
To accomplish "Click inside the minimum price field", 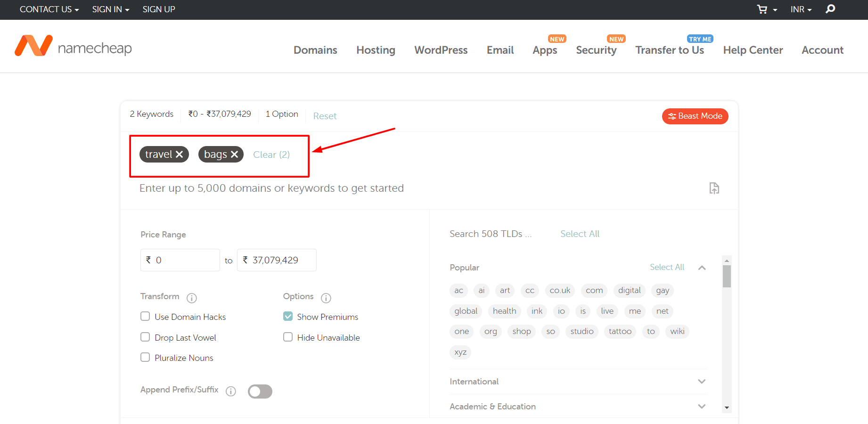I will point(185,260).
